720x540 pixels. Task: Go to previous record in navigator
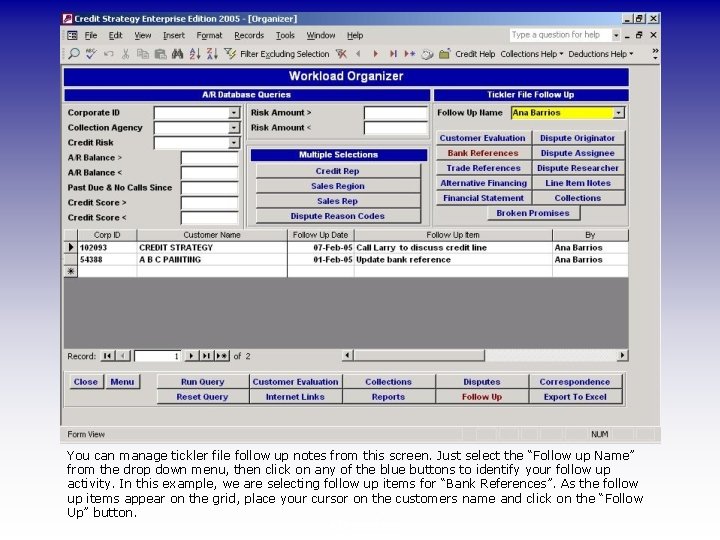(123, 356)
